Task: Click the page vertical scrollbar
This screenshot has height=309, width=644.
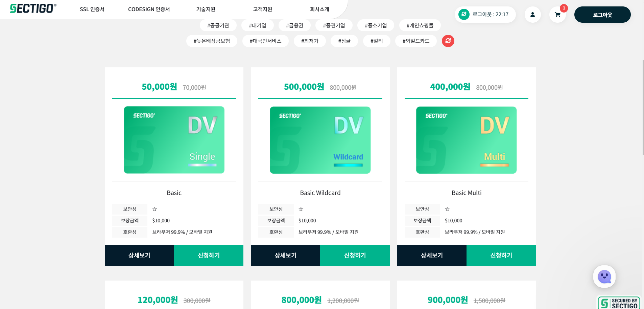Action: (x=643, y=107)
